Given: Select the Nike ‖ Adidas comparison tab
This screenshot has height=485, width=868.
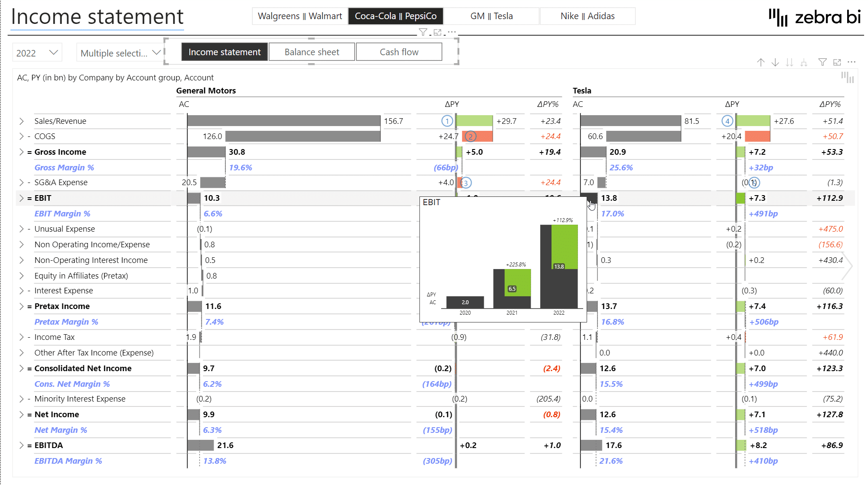Looking at the screenshot, I should pyautogui.click(x=587, y=16).
